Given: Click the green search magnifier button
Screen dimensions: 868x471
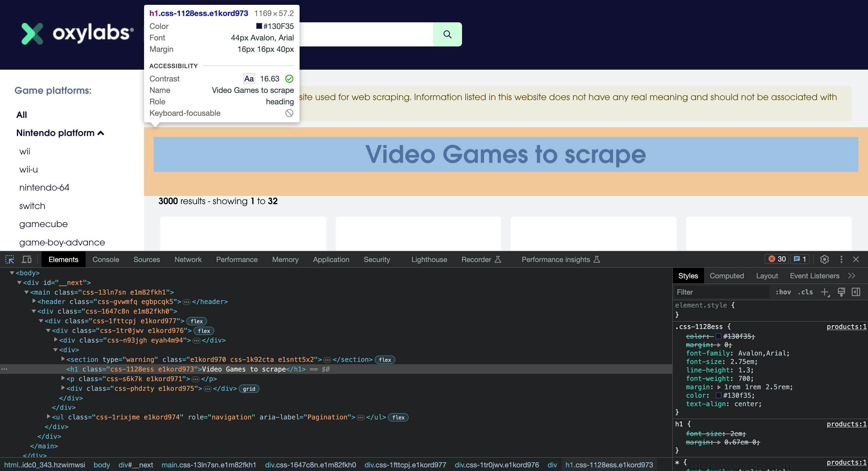Looking at the screenshot, I should tap(447, 34).
